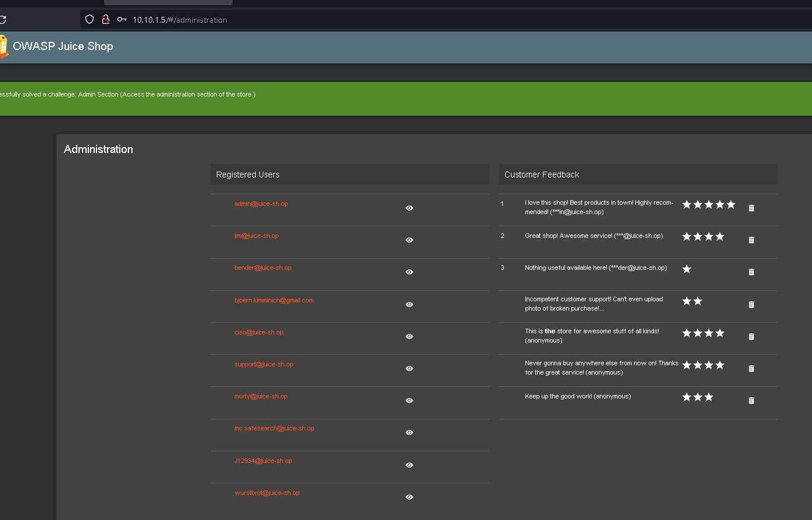
Task: Click bender@juice-sh.op email
Action: coord(263,268)
